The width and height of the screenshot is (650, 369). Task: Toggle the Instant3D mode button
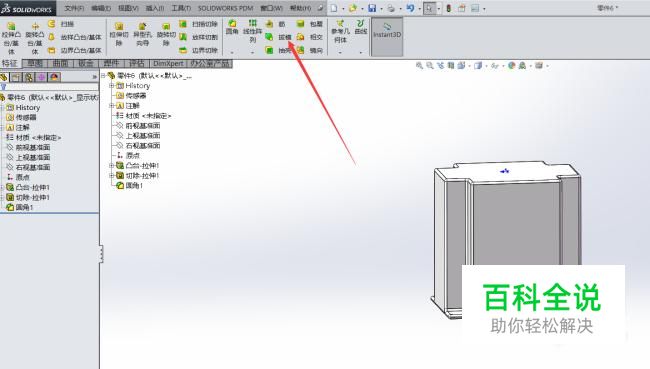point(387,36)
